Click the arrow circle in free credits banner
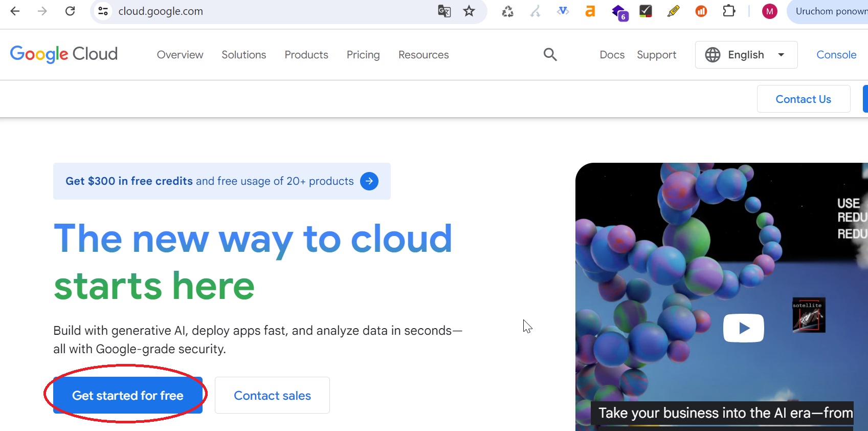This screenshot has height=431, width=868. (369, 181)
